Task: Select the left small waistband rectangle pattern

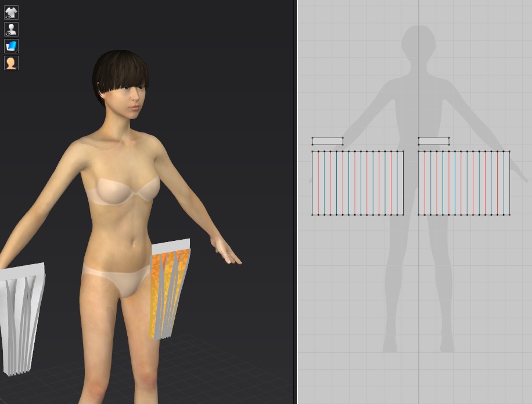Action: [x=328, y=141]
